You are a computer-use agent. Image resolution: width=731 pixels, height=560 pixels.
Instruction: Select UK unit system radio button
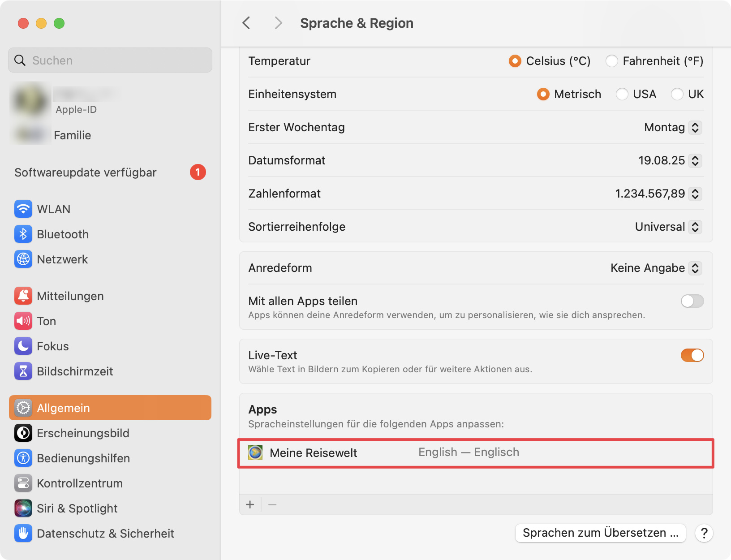click(x=677, y=94)
